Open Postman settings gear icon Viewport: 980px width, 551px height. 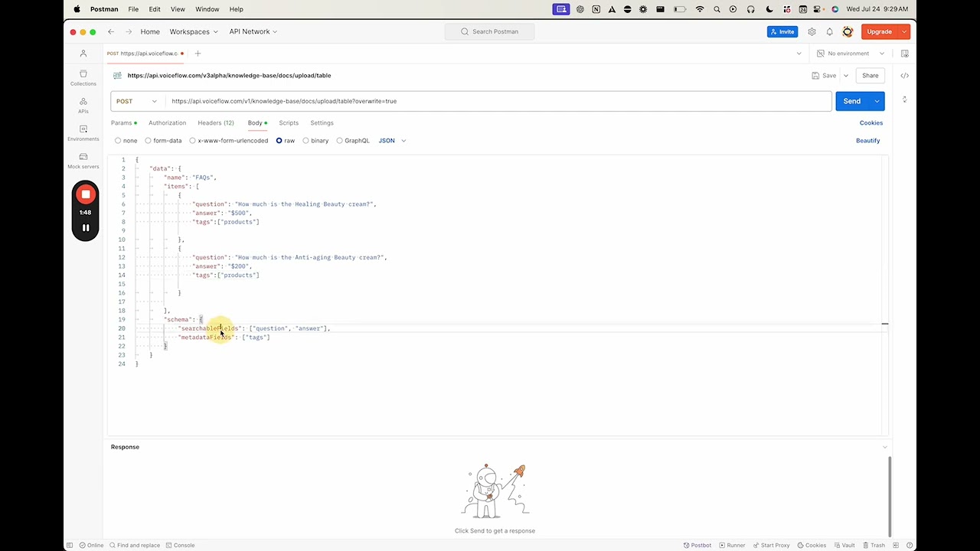[812, 31]
